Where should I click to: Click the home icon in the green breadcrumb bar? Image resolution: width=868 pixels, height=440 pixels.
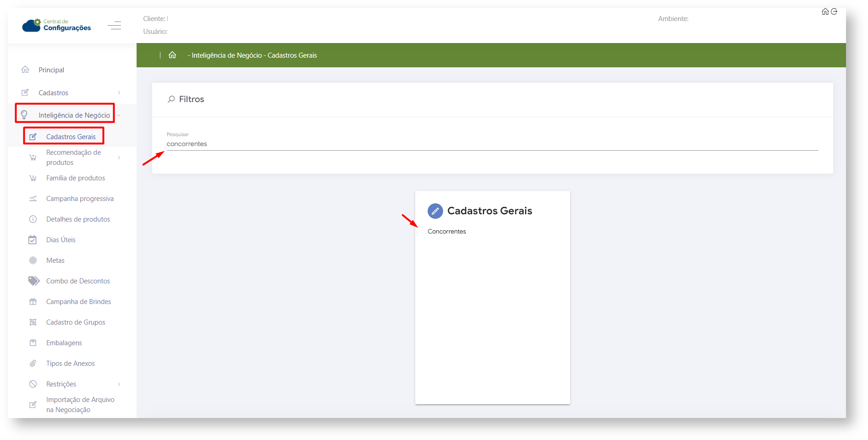172,55
